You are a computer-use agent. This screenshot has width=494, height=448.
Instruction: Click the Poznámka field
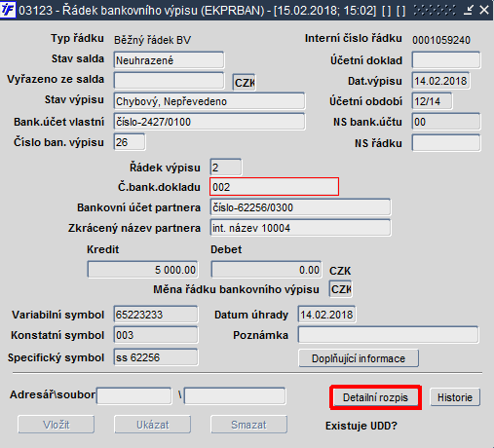[389, 335]
